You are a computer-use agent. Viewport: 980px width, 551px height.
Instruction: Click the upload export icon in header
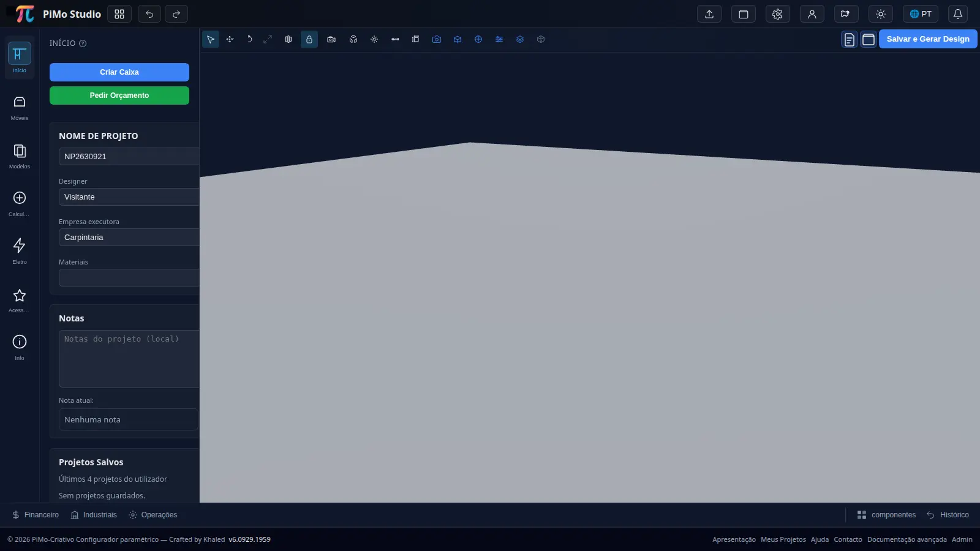709,14
